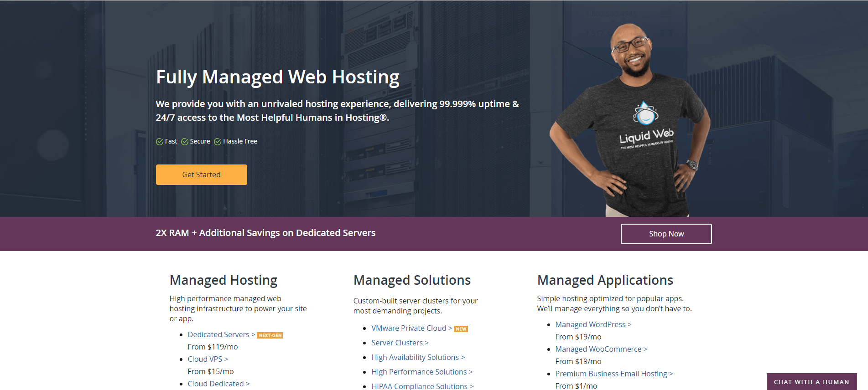
Task: Open HIPAA Compliance Solutions link
Action: click(x=422, y=386)
